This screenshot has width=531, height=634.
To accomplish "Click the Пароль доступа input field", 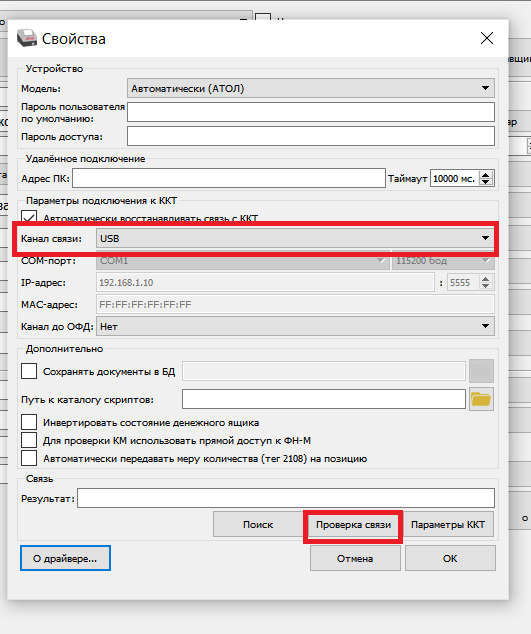I will tap(311, 136).
